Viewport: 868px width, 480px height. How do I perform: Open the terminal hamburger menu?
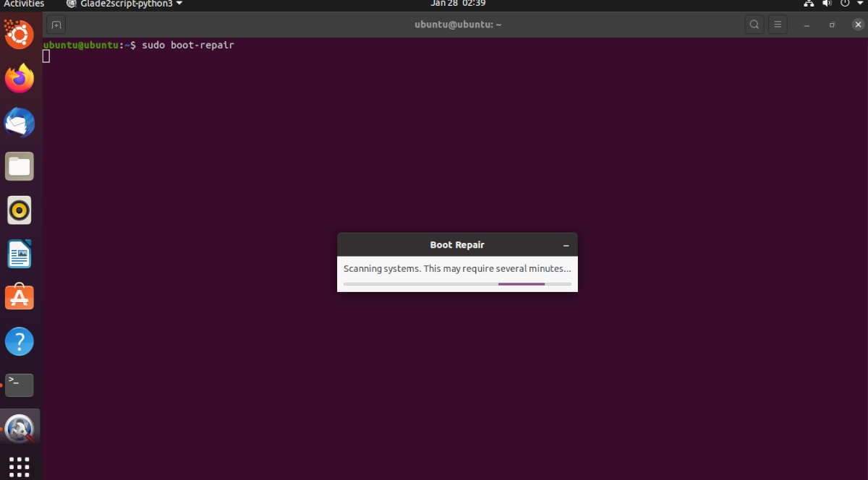click(x=778, y=25)
